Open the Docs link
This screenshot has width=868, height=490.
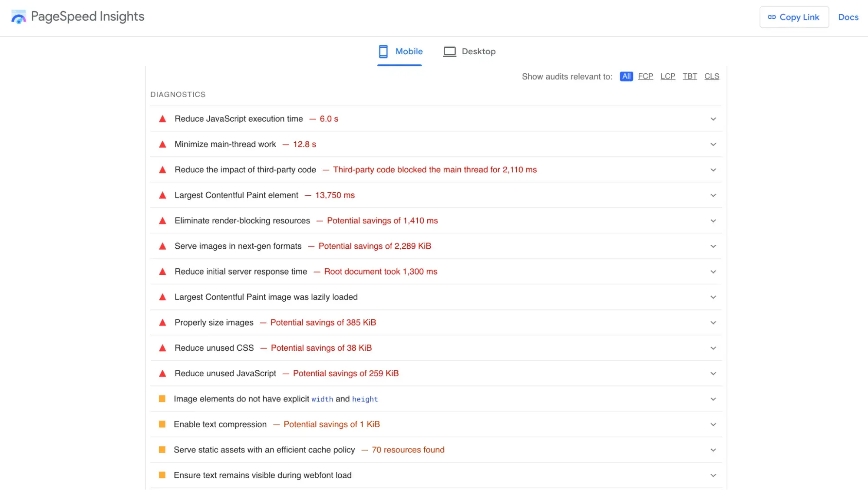(848, 17)
